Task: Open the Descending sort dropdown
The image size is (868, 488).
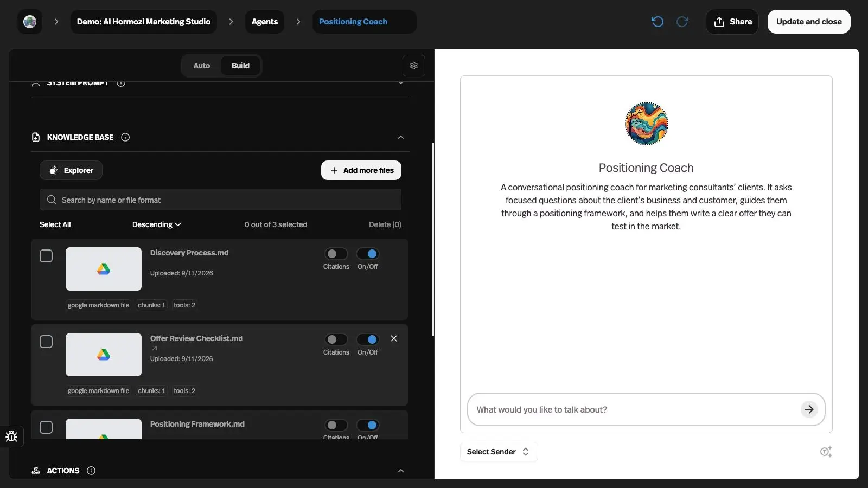Action: click(x=156, y=224)
